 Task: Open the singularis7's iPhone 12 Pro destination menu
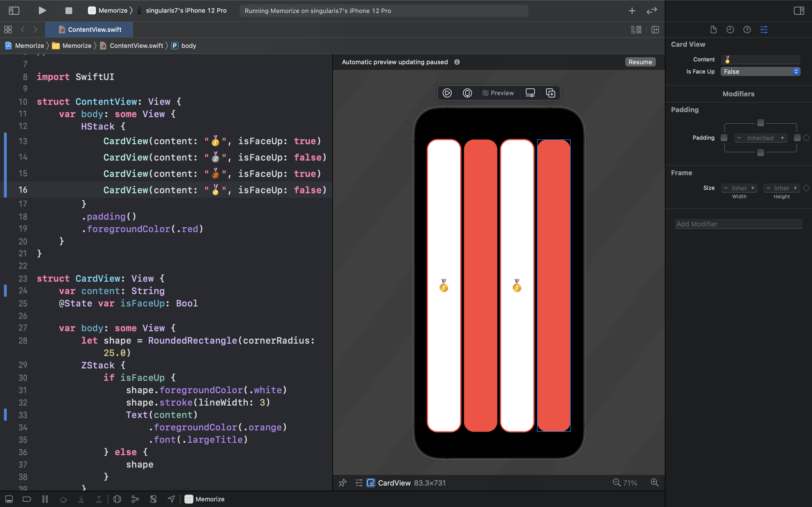pyautogui.click(x=186, y=10)
